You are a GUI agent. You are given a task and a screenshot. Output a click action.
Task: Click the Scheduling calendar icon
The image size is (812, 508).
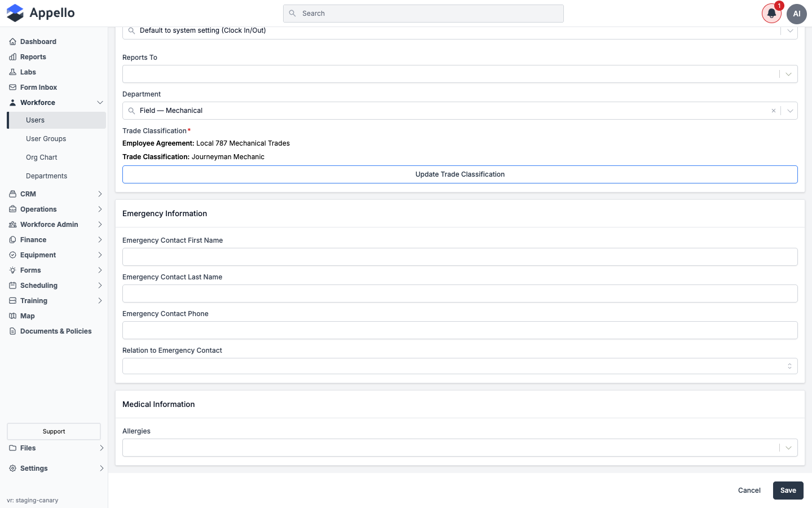point(12,286)
